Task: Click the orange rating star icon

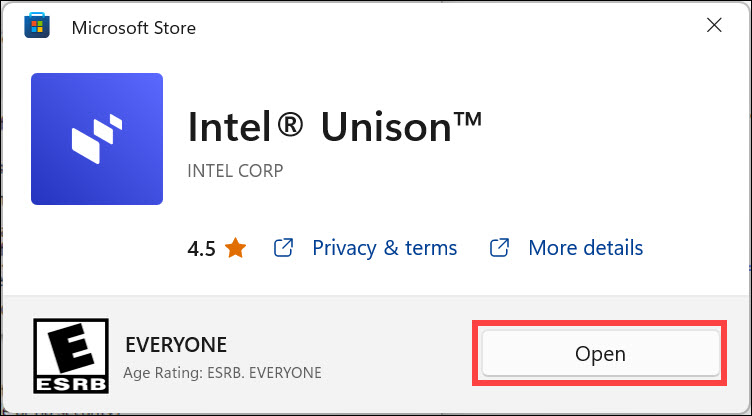Action: [236, 248]
